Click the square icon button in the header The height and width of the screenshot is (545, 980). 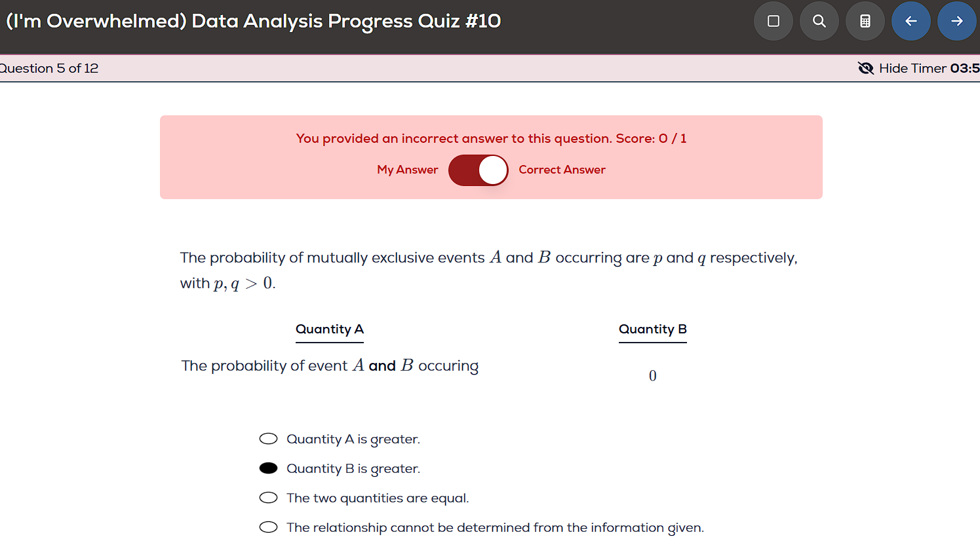click(x=774, y=21)
